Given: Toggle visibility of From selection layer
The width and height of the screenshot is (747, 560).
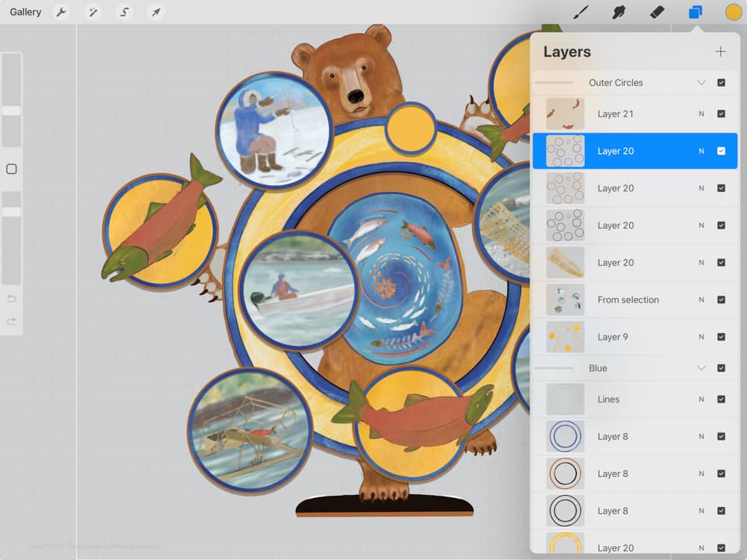Looking at the screenshot, I should pyautogui.click(x=721, y=299).
